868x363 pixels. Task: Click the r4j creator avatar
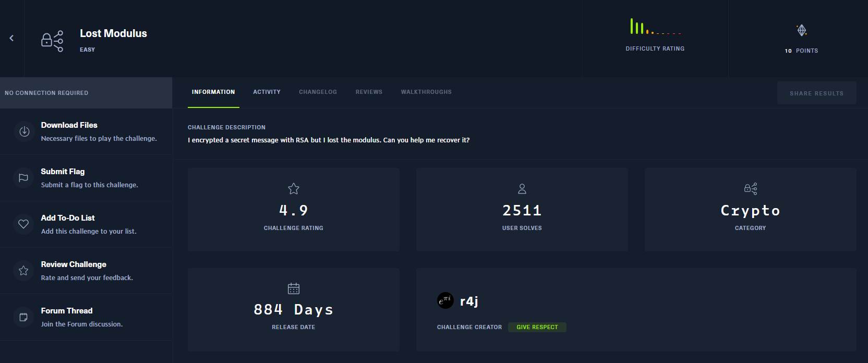tap(445, 300)
